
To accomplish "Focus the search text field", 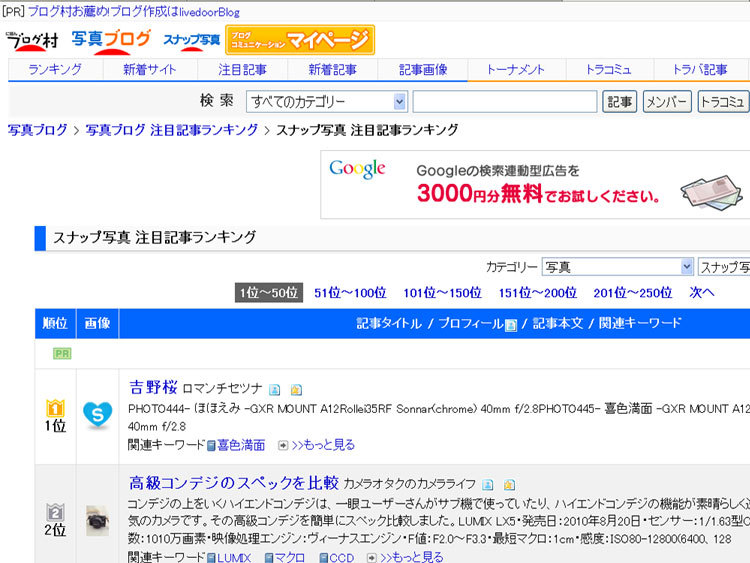I will tap(505, 101).
